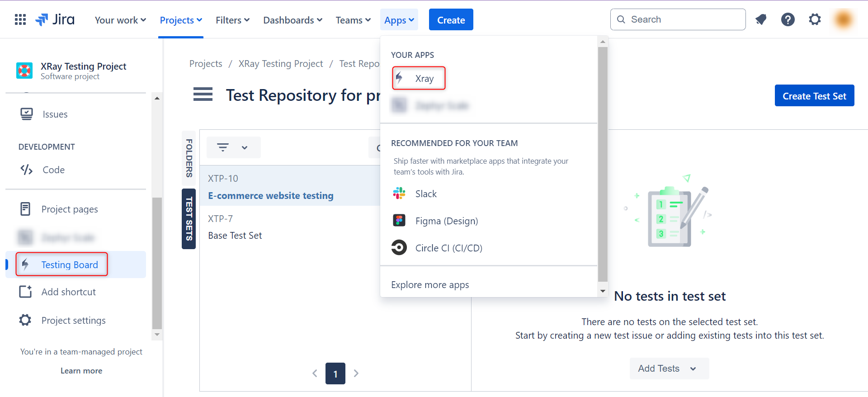Image resolution: width=868 pixels, height=397 pixels.
Task: Select Circle CI (CI/CD) app
Action: pyautogui.click(x=448, y=248)
